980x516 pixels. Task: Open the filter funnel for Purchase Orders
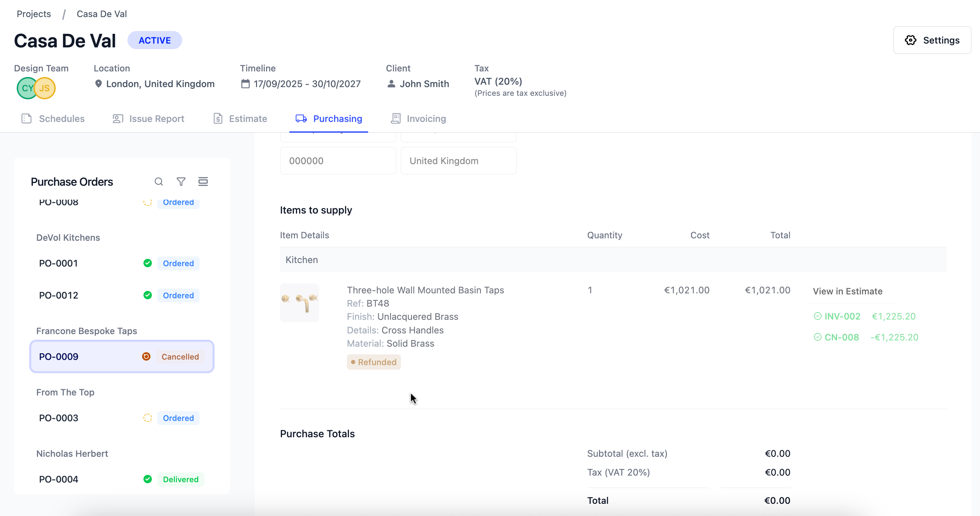tap(181, 182)
